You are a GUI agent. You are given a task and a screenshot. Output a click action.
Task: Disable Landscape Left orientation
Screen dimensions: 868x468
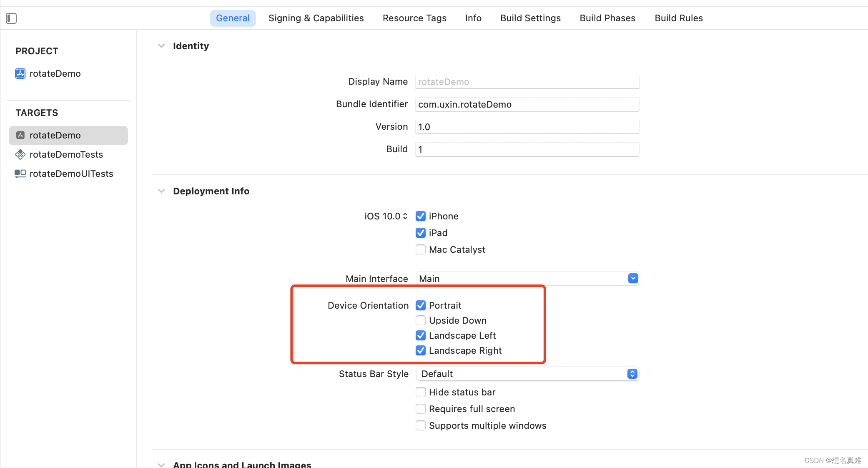tap(421, 335)
